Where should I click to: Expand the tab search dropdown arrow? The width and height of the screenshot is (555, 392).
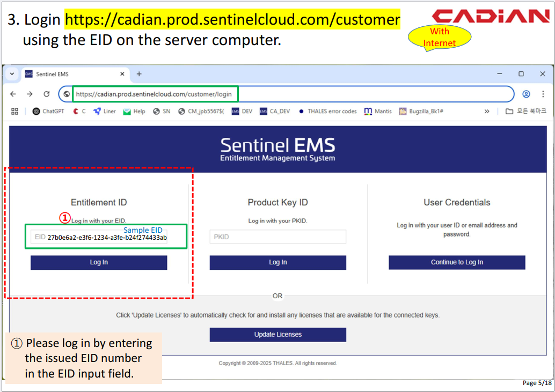click(12, 74)
